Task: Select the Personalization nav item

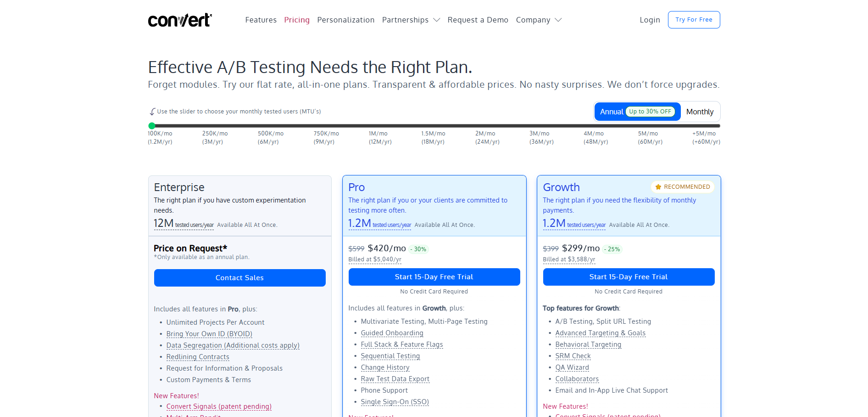Action: click(x=345, y=20)
